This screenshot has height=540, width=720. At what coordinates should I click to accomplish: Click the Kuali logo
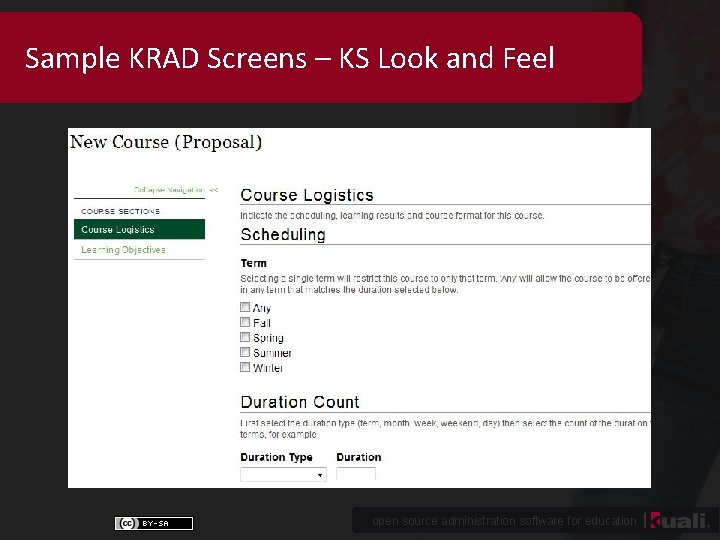(x=680, y=520)
